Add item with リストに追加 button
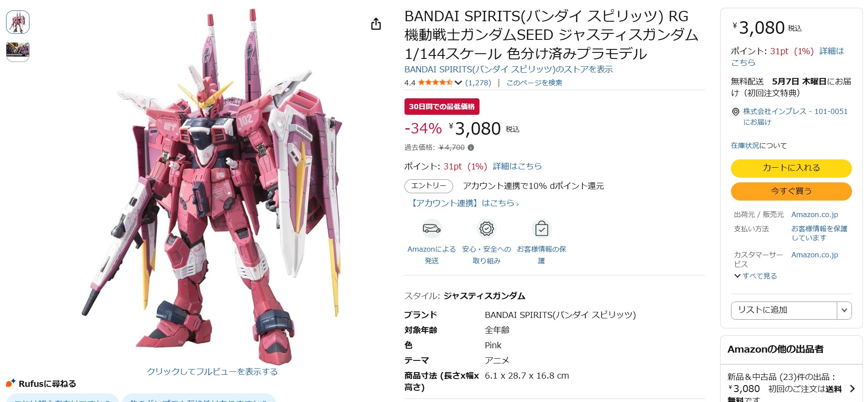This screenshot has width=868, height=402. (x=784, y=310)
